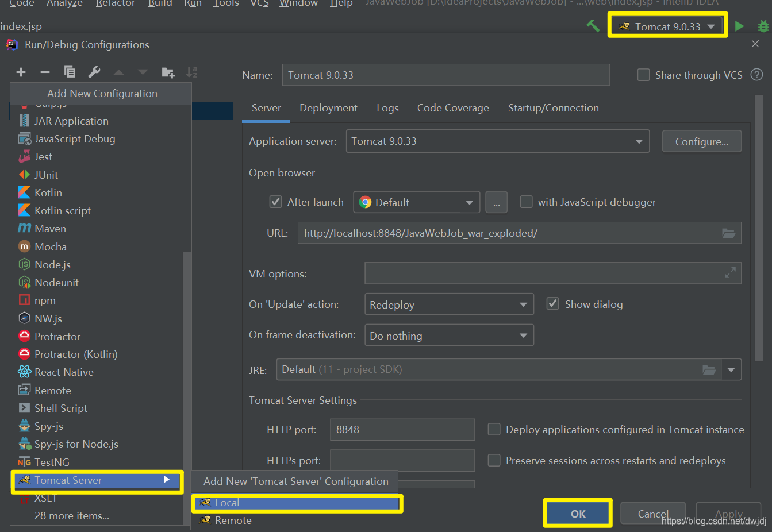Expand the Tomcat Server submenu
The image size is (772, 532).
pos(97,480)
